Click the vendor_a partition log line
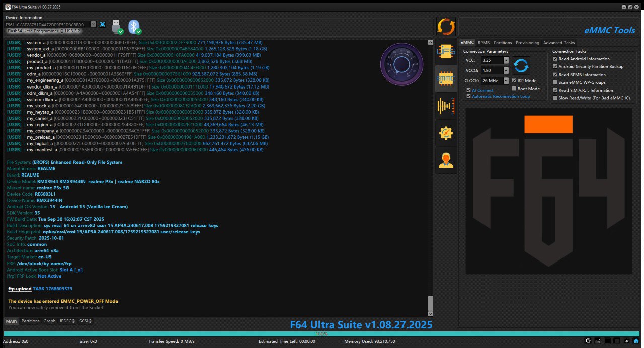Screen dimensions: 644x348 (134, 55)
